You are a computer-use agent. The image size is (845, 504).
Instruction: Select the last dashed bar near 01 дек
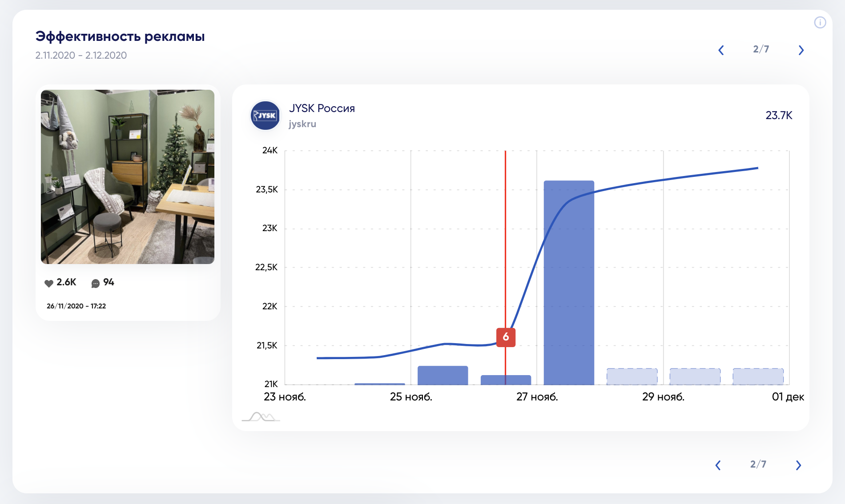pyautogui.click(x=758, y=376)
